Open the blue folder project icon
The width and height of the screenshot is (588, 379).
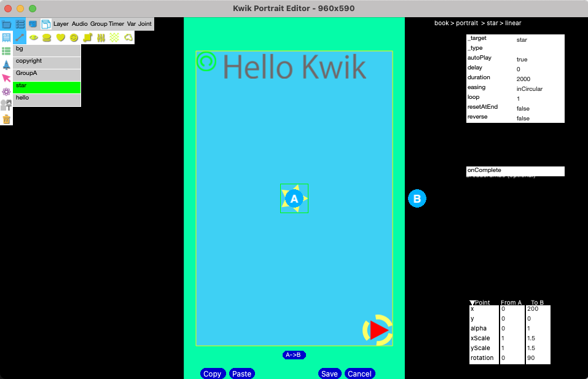coord(6,25)
